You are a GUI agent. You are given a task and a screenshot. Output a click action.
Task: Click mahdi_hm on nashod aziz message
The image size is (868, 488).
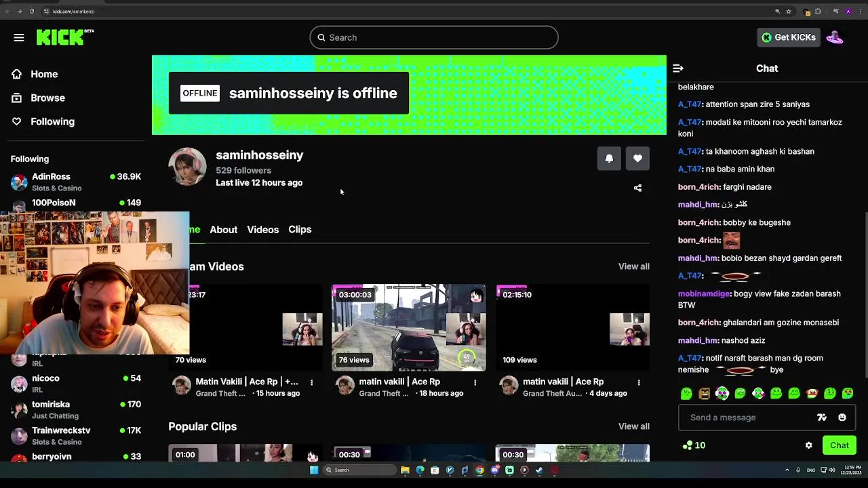point(698,340)
